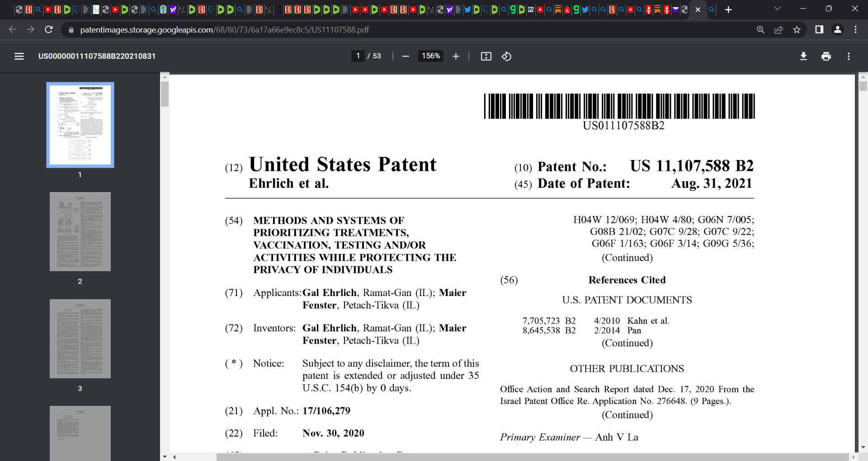Toggle fit to page view
The height and width of the screenshot is (461, 868).
click(486, 56)
